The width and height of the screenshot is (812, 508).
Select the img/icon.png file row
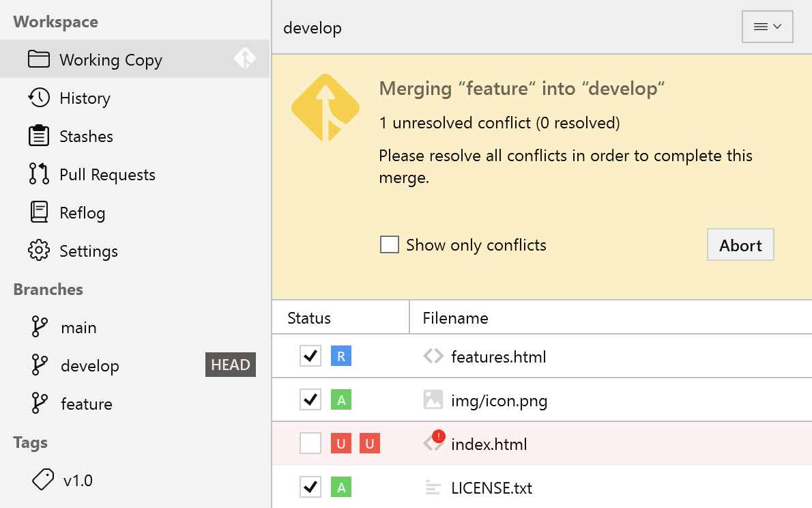[x=499, y=401]
